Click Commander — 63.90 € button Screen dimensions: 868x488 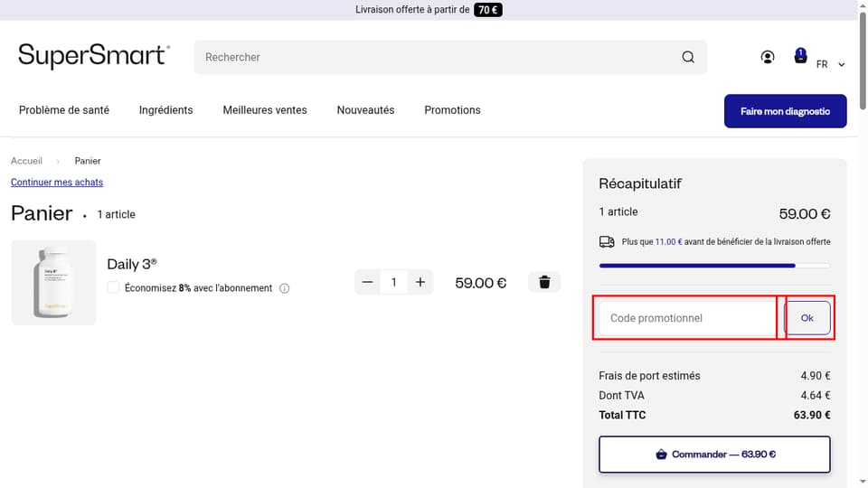(x=714, y=455)
